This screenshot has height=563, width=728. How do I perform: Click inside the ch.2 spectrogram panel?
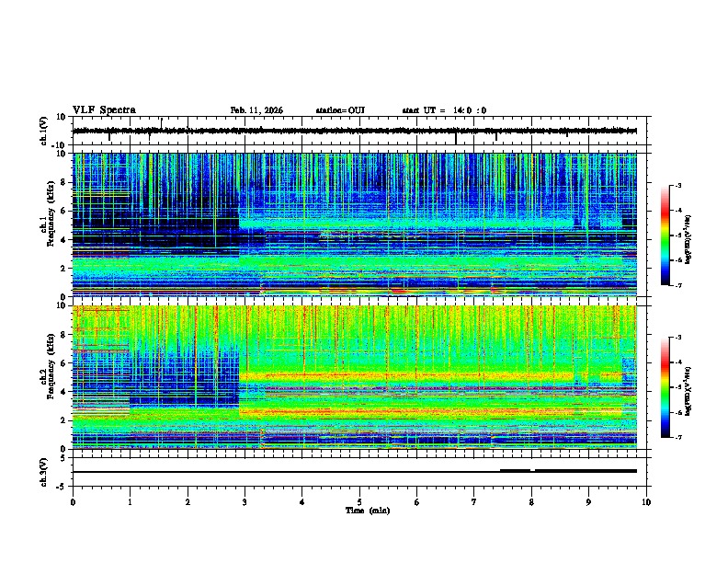click(x=354, y=377)
